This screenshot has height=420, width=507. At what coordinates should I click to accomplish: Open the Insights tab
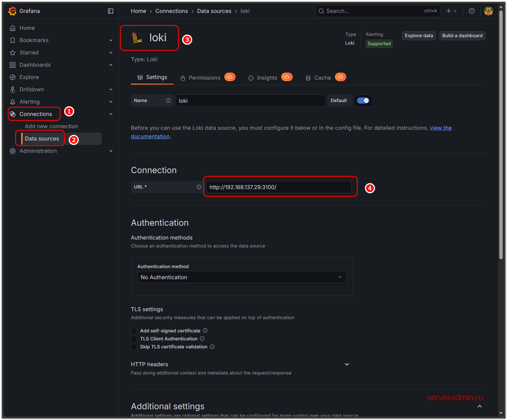[267, 78]
